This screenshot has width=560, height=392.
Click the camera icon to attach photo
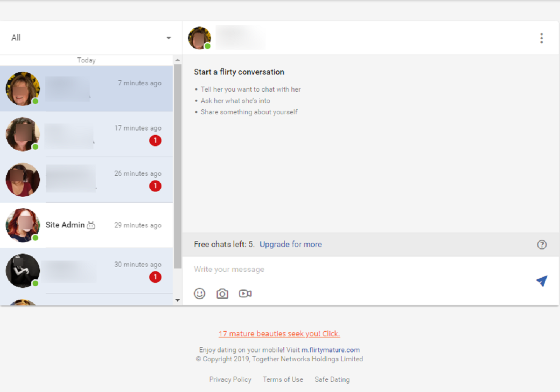[x=222, y=294]
